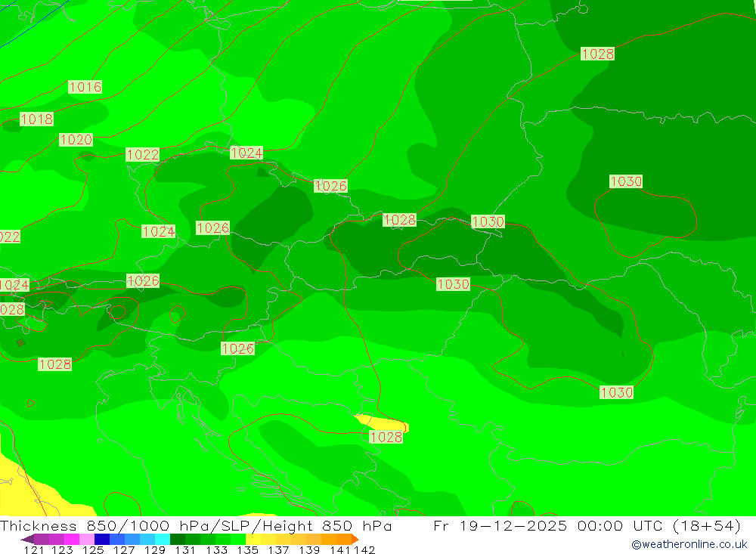This screenshot has width=756, height=554.
Task: Click the legend value 127
Action: [x=123, y=549]
